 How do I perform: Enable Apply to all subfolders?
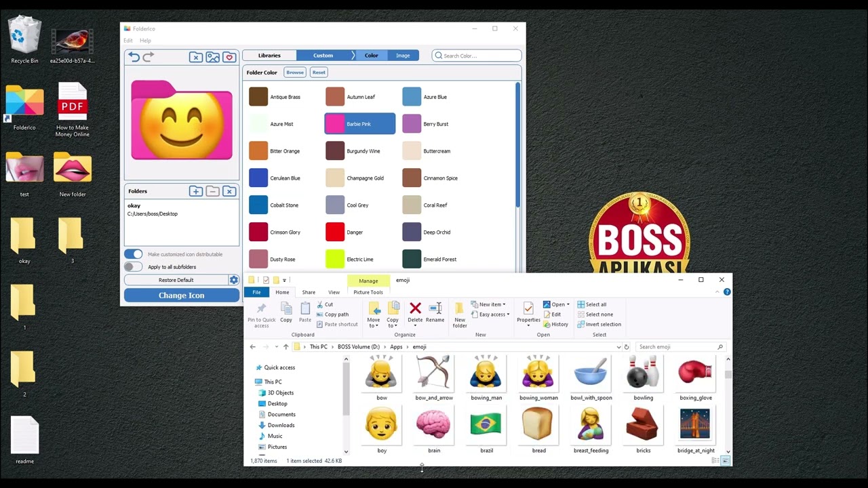(133, 266)
